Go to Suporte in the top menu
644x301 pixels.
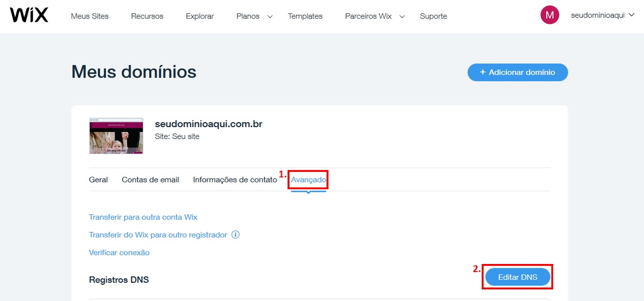tap(433, 16)
